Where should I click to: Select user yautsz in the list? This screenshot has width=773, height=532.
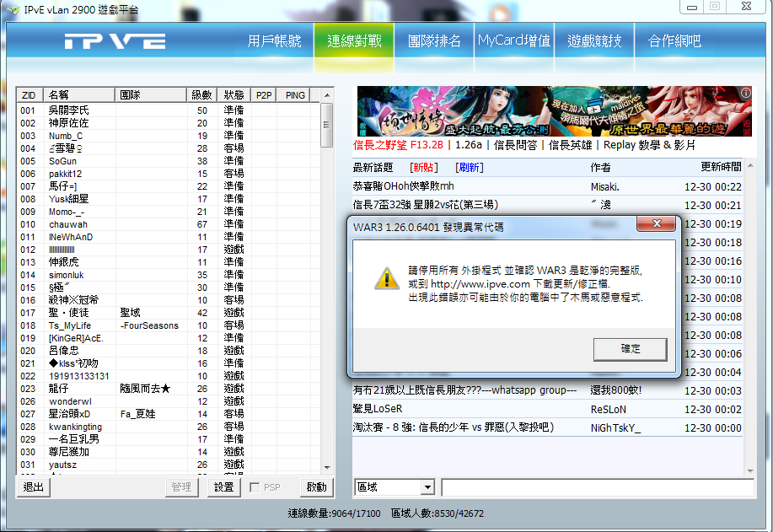click(x=168, y=465)
